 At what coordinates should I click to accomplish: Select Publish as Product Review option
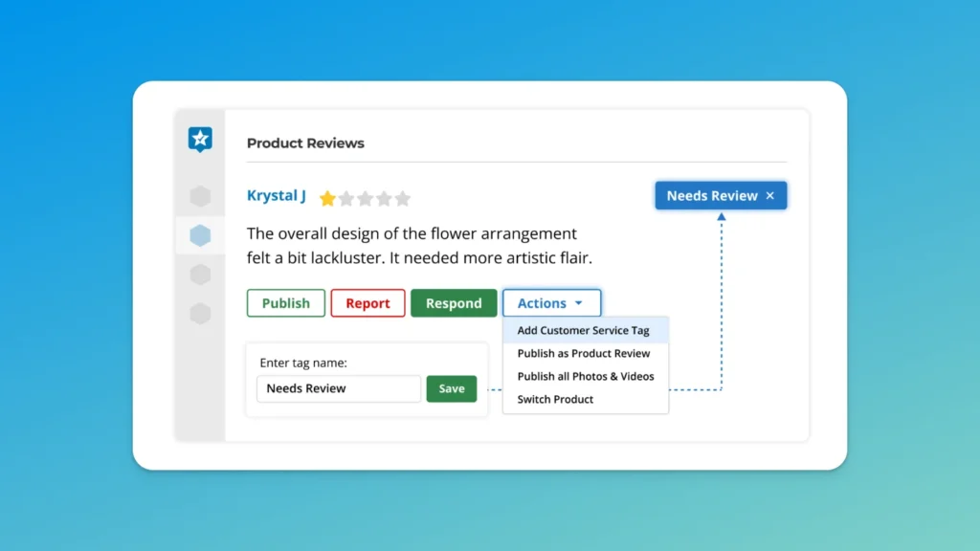coord(584,353)
